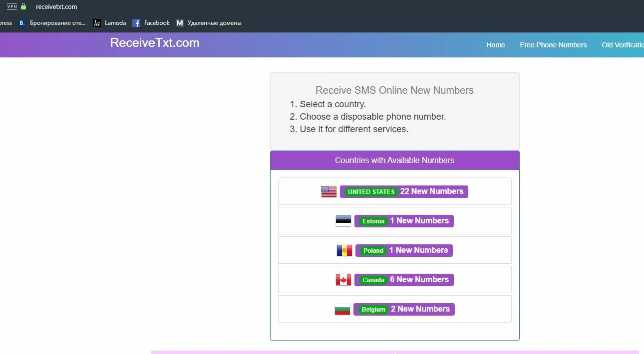Open Old Verification menu item

(x=623, y=45)
